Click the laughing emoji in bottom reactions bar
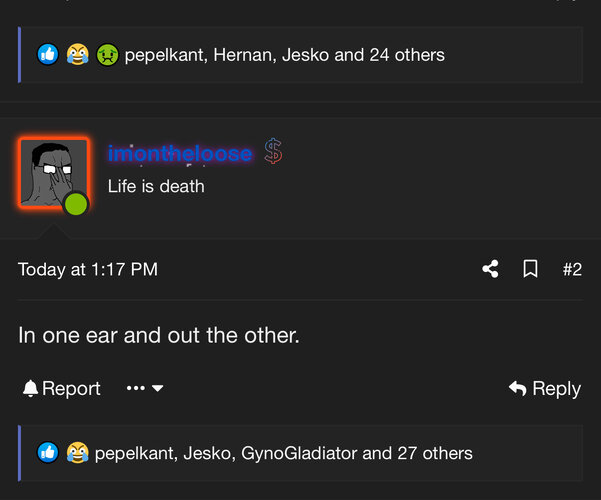This screenshot has height=500, width=601. click(x=77, y=453)
